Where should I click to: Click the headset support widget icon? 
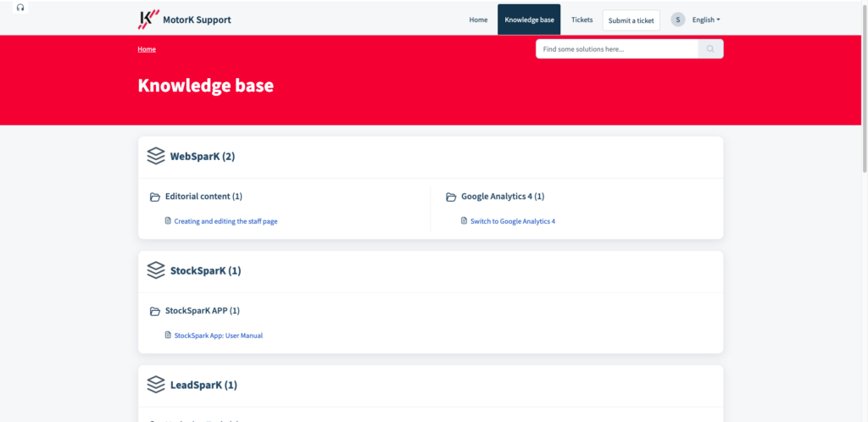click(x=20, y=7)
